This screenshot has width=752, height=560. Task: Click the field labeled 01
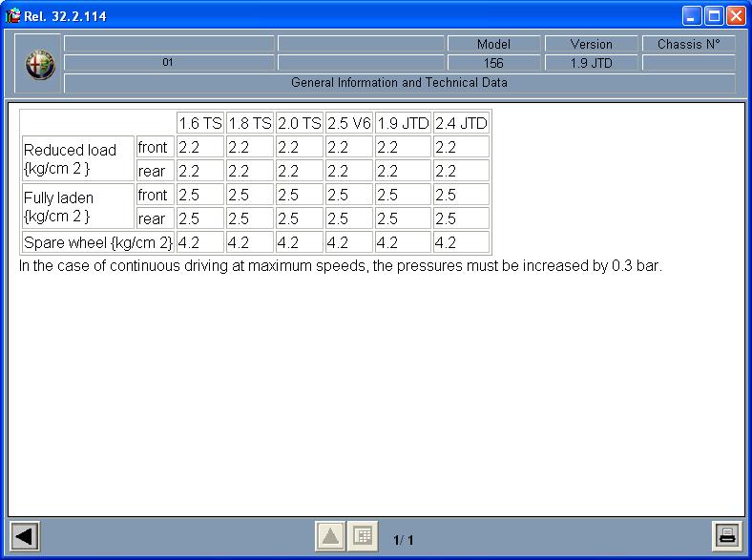coord(168,63)
